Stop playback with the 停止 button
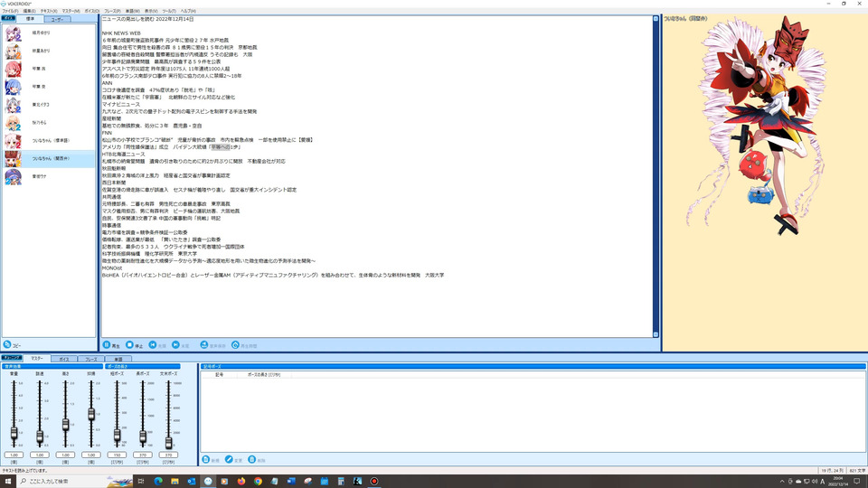Viewport: 868px width, 488px height. click(x=129, y=344)
